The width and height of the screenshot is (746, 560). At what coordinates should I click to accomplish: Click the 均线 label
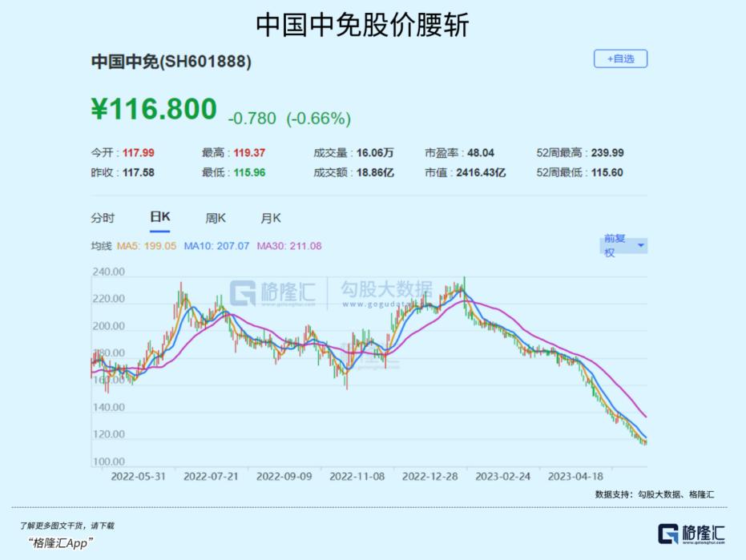[101, 246]
